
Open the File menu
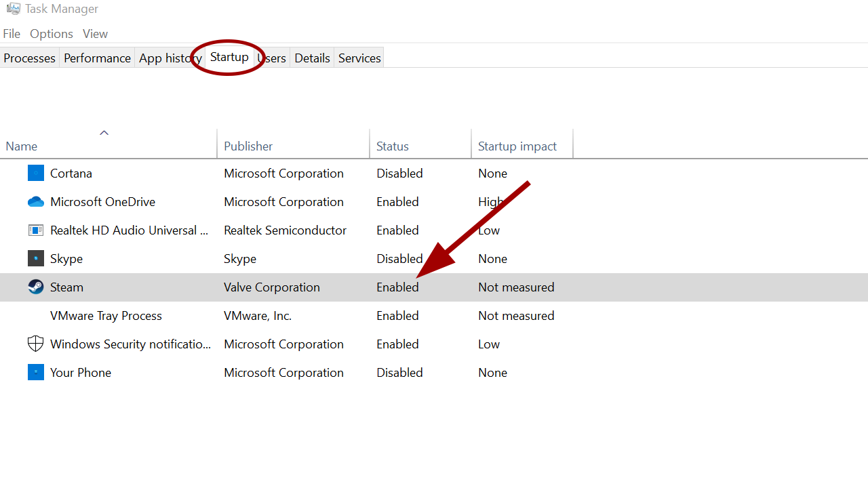pyautogui.click(x=12, y=34)
